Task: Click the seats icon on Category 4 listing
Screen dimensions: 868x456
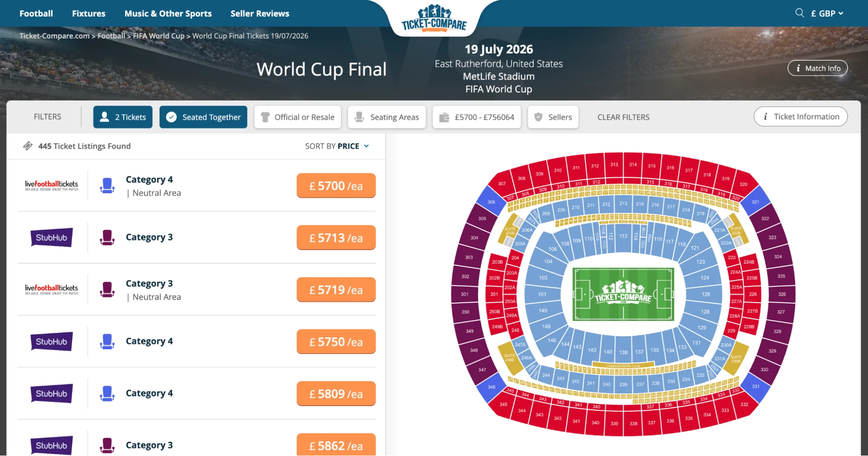Action: click(x=107, y=185)
